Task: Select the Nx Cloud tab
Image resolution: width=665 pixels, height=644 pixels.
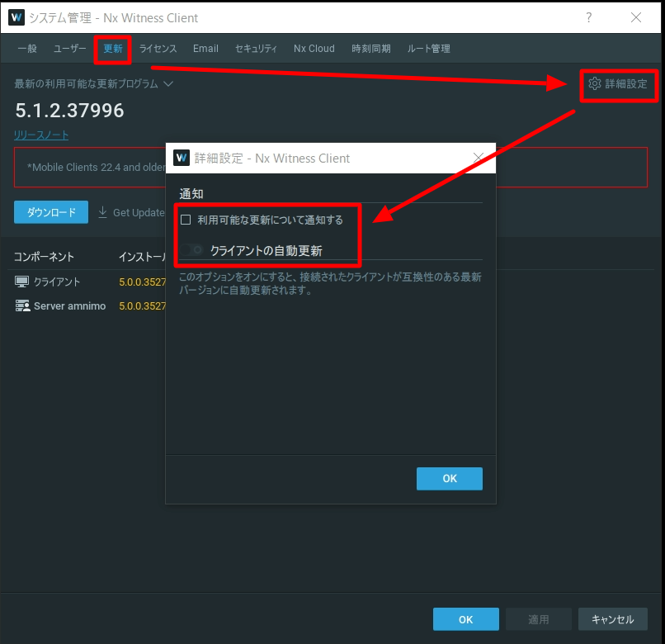Action: click(314, 49)
